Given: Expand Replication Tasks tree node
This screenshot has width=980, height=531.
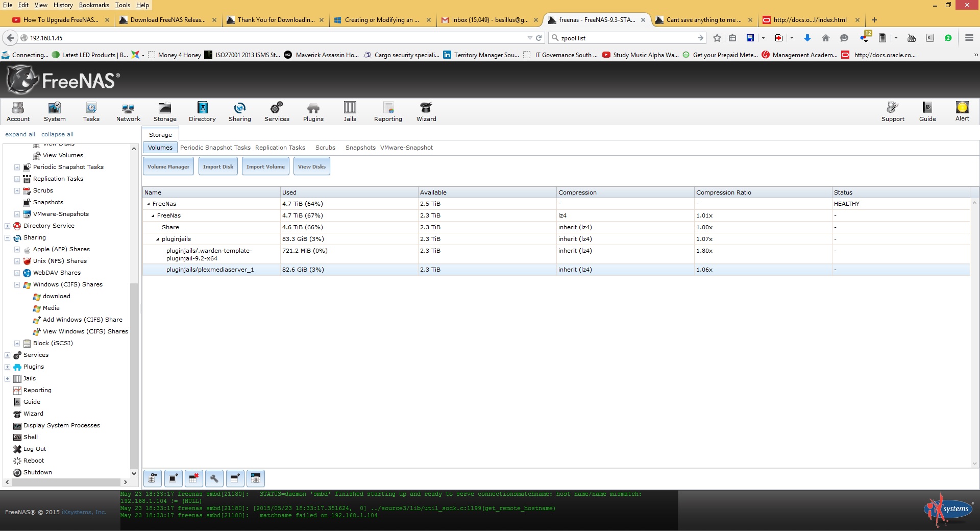Looking at the screenshot, I should coord(17,179).
